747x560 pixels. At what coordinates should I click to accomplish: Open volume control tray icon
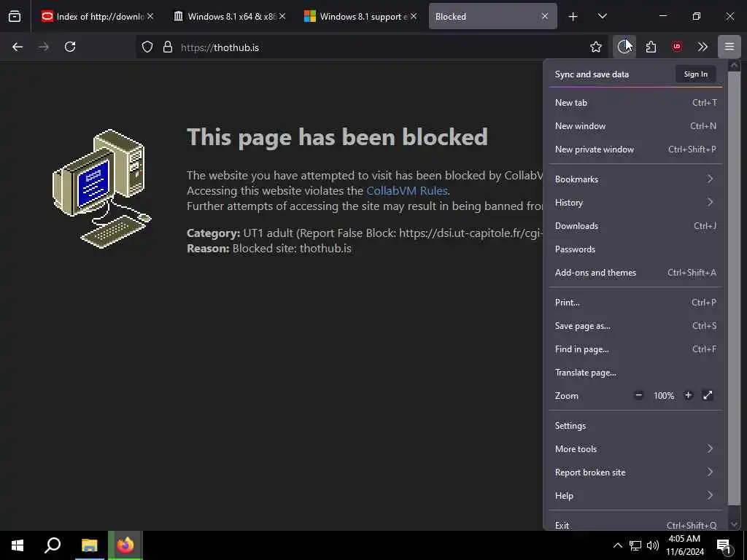pos(653,545)
